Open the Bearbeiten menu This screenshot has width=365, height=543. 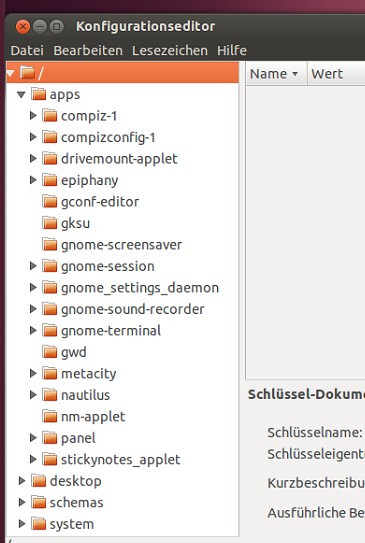tap(88, 51)
